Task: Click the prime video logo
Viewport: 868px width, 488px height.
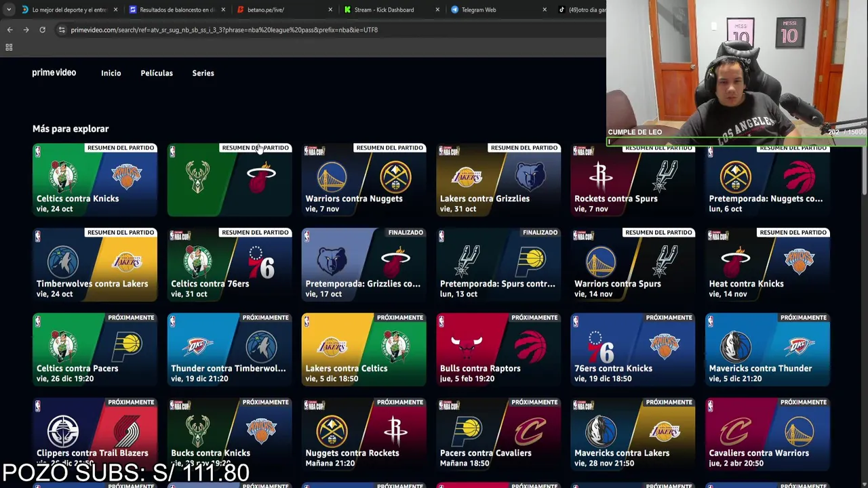Action: point(54,73)
